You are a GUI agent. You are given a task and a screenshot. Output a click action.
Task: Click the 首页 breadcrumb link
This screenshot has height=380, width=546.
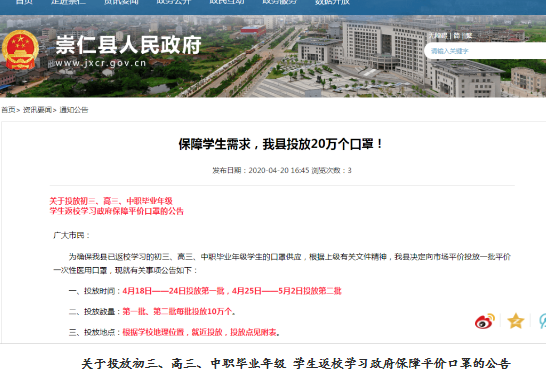8,110
